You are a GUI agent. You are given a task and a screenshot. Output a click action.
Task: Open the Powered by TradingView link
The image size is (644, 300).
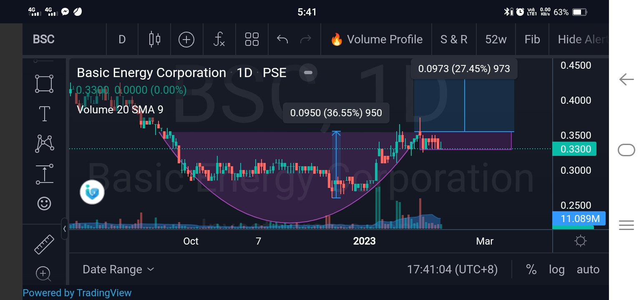tap(77, 292)
